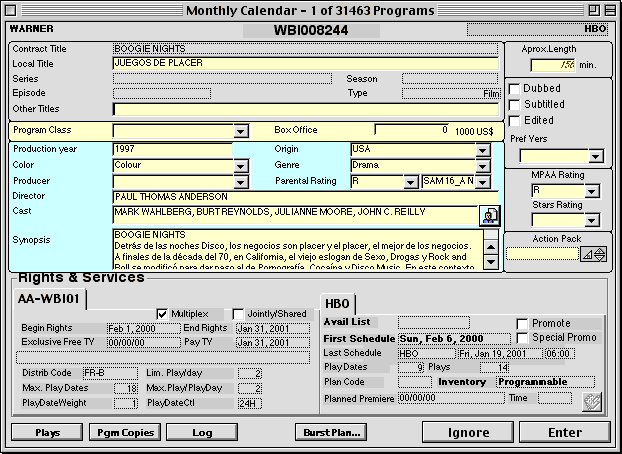Click the Plays button
This screenshot has width=622, height=454.
click(47, 433)
